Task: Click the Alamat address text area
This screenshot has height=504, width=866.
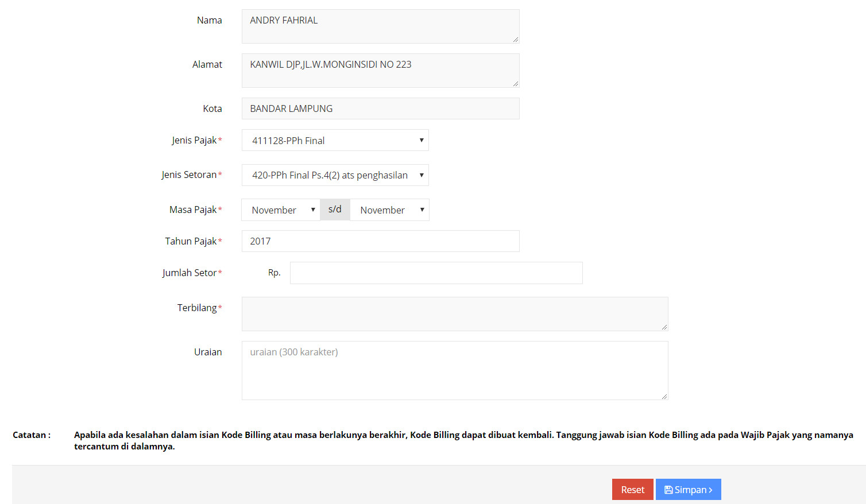Action: point(381,71)
